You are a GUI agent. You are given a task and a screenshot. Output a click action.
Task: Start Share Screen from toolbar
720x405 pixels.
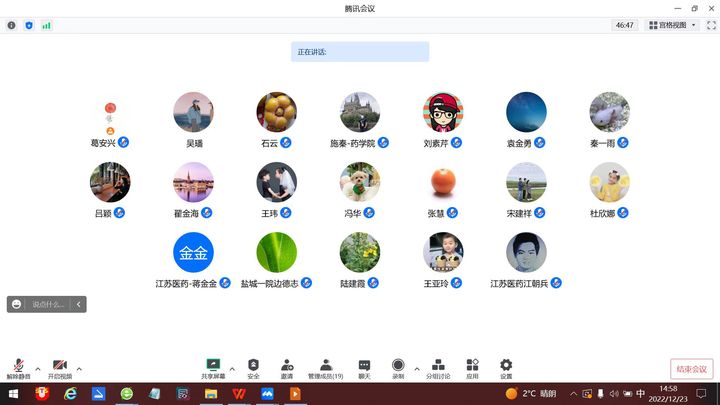pos(212,367)
